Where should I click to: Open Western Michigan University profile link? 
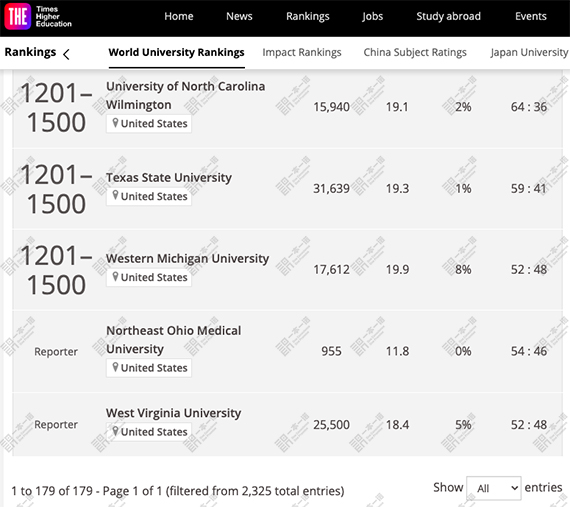click(x=187, y=258)
